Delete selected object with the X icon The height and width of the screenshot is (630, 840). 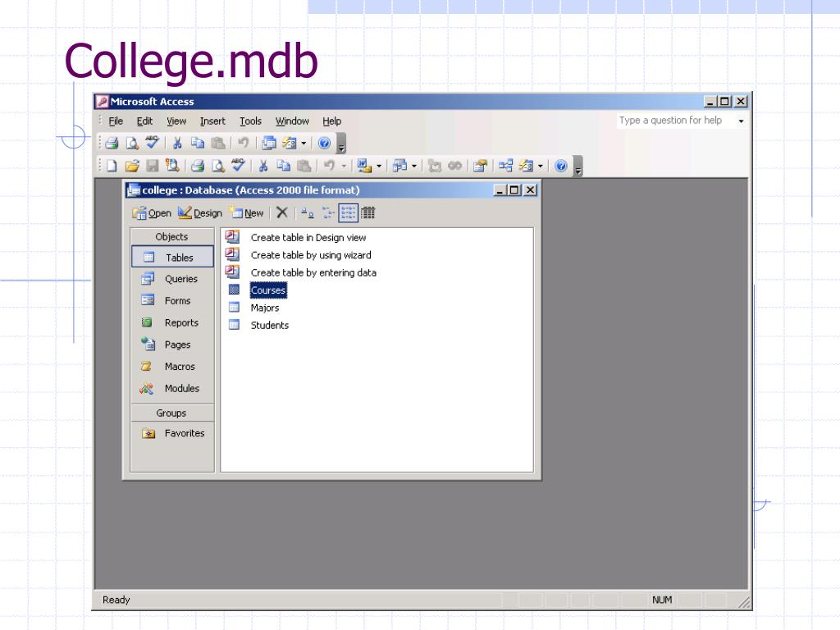282,212
